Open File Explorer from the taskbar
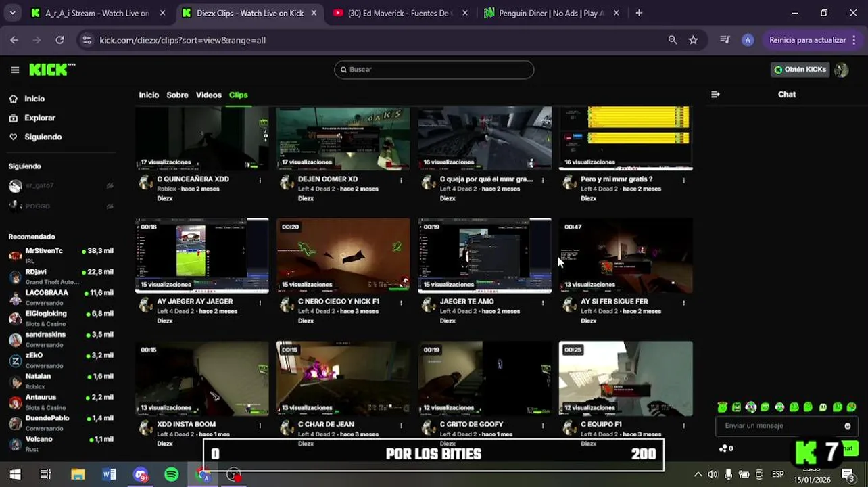Image resolution: width=868 pixels, height=487 pixels. tap(78, 475)
